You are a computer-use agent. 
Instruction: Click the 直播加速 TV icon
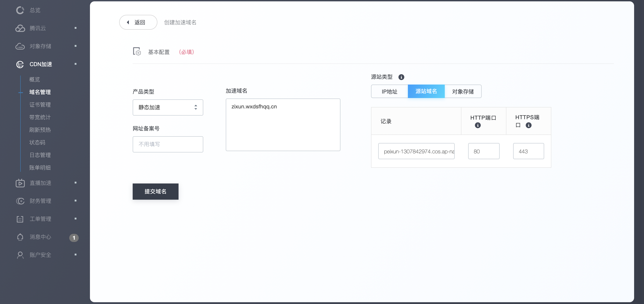point(20,183)
